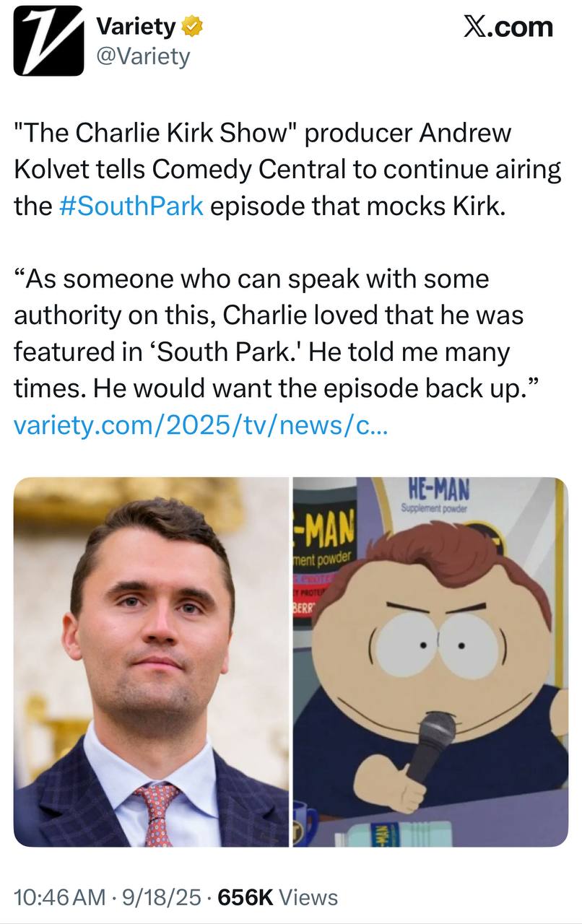This screenshot has width=582, height=924.
Task: Tap the X.com logo watermark
Action: [x=508, y=27]
